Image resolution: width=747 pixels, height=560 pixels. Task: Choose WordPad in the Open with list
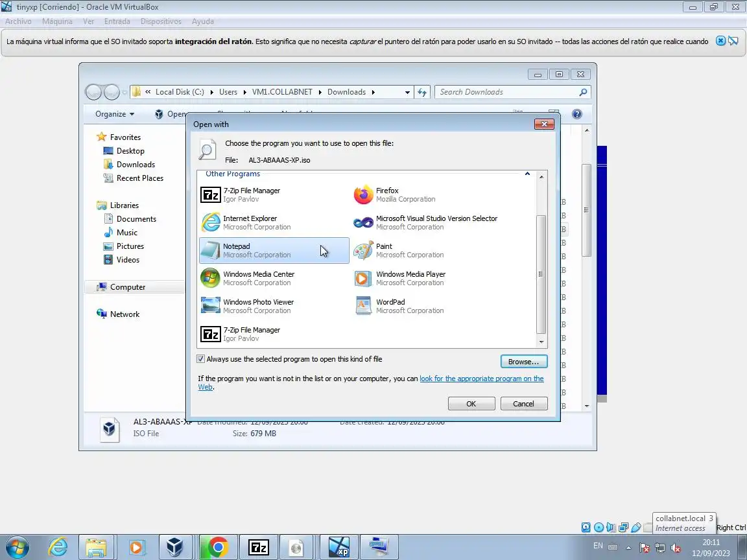coord(427,306)
